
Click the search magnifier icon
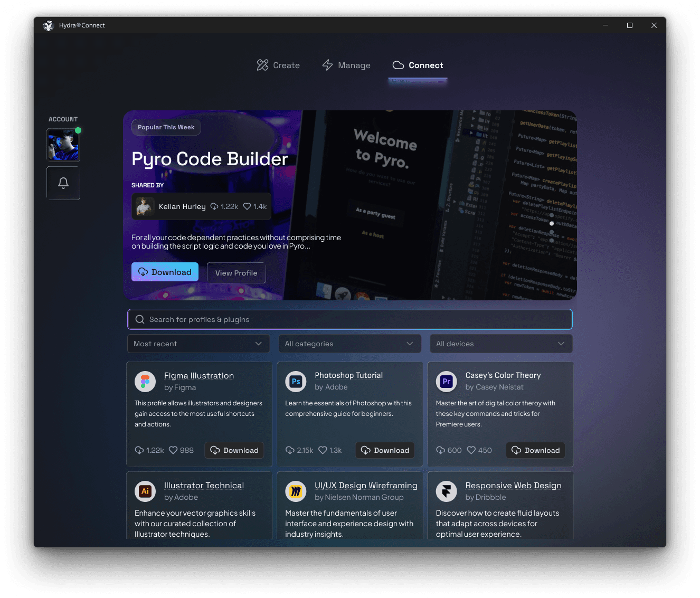(x=140, y=319)
